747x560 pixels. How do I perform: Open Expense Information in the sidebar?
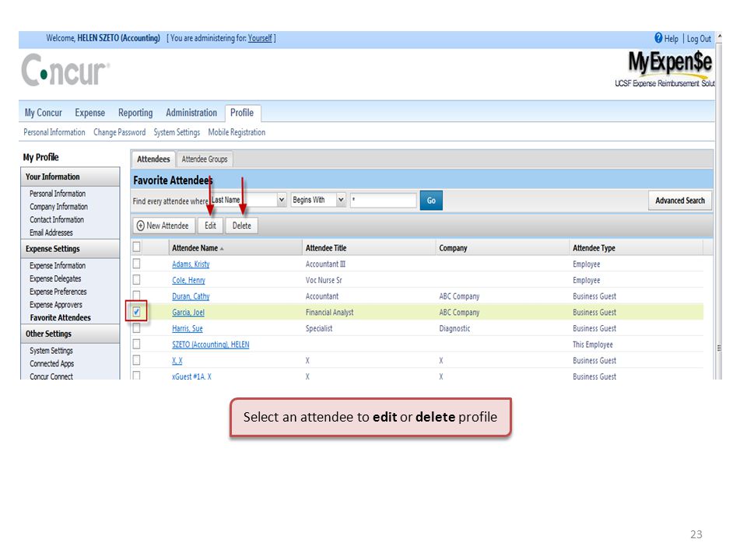coord(58,265)
